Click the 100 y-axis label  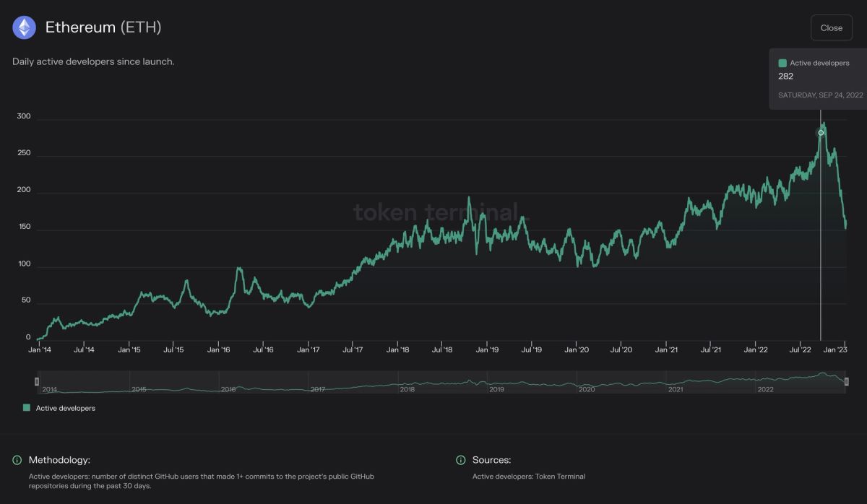(23, 264)
